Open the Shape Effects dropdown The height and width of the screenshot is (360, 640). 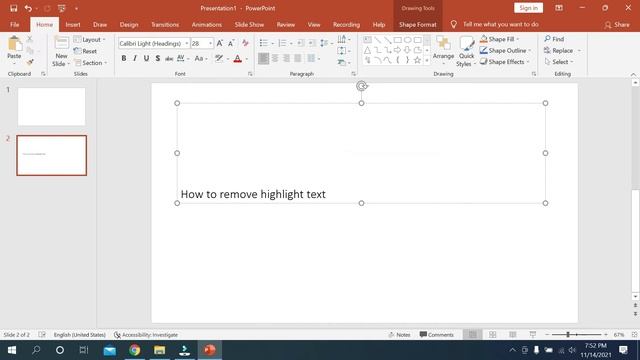click(x=505, y=62)
